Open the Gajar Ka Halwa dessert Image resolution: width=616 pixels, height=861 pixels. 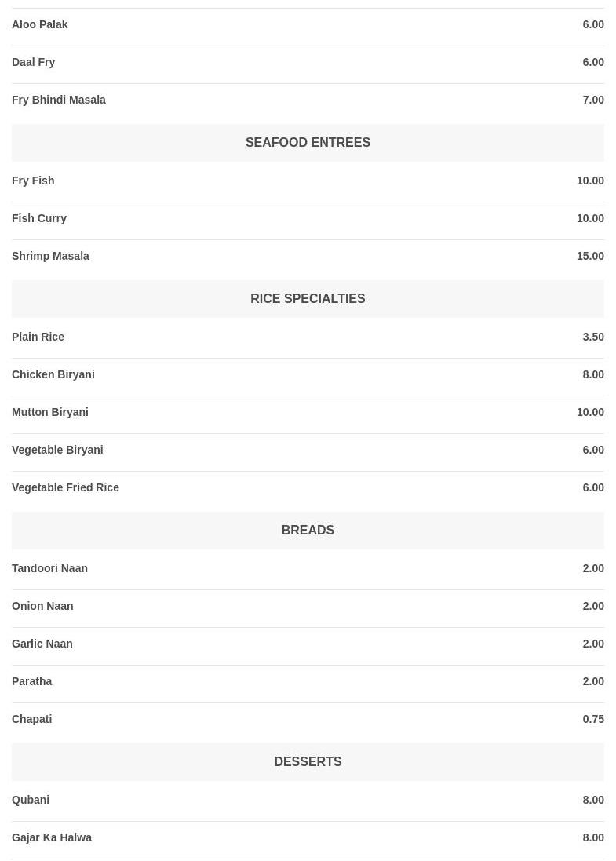point(52,837)
